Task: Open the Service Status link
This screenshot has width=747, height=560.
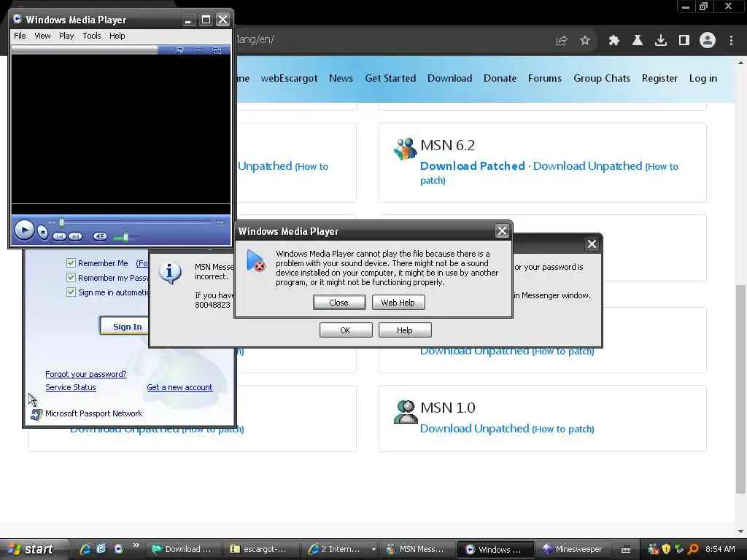Action: click(x=71, y=388)
